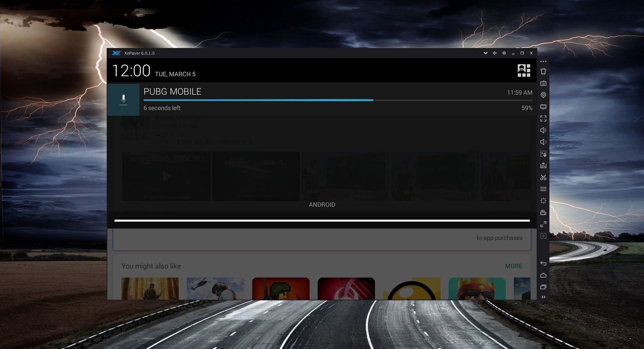Click the Android home icon in sidebar
Image resolution: width=644 pixels, height=349 pixels.
(x=543, y=275)
